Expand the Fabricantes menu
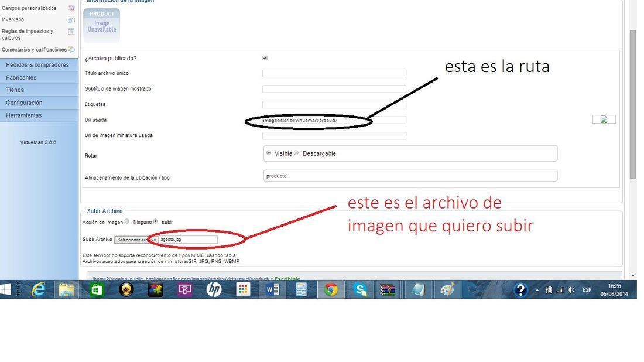This screenshot has width=644, height=362. click(x=39, y=78)
